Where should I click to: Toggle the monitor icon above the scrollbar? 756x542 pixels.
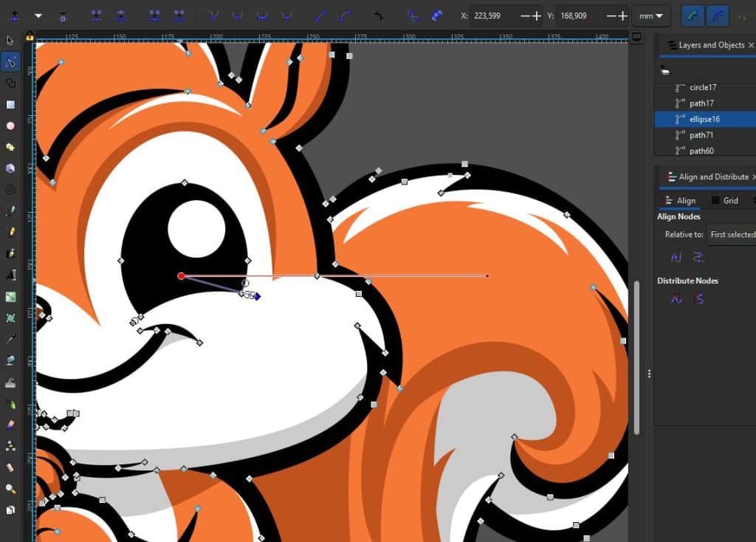[636, 37]
